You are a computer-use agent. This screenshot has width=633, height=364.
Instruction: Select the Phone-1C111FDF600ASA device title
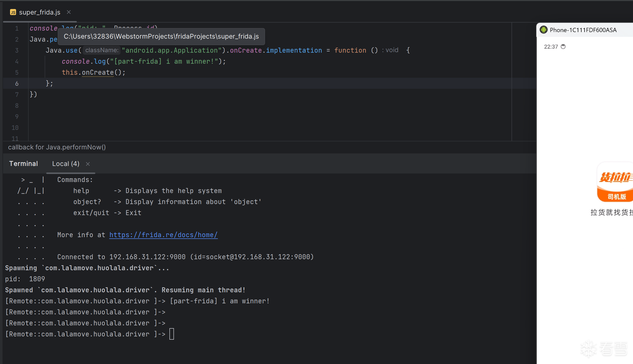pos(583,30)
